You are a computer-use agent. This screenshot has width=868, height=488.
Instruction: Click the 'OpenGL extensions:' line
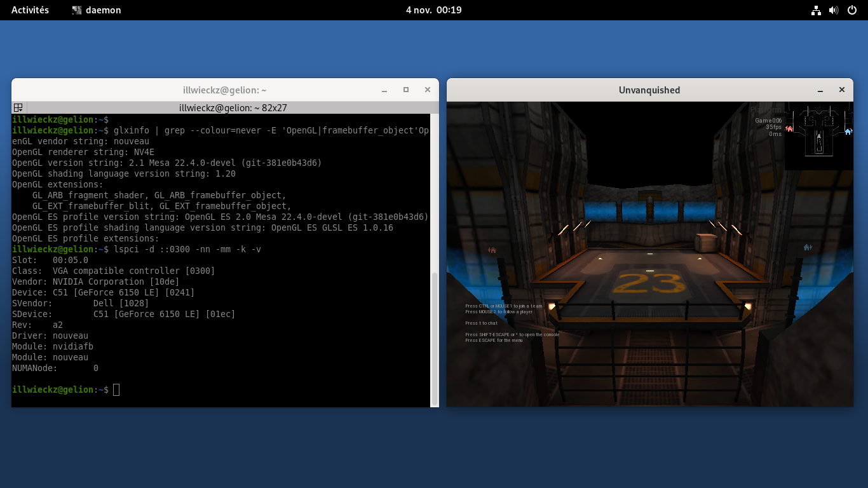pyautogui.click(x=58, y=184)
